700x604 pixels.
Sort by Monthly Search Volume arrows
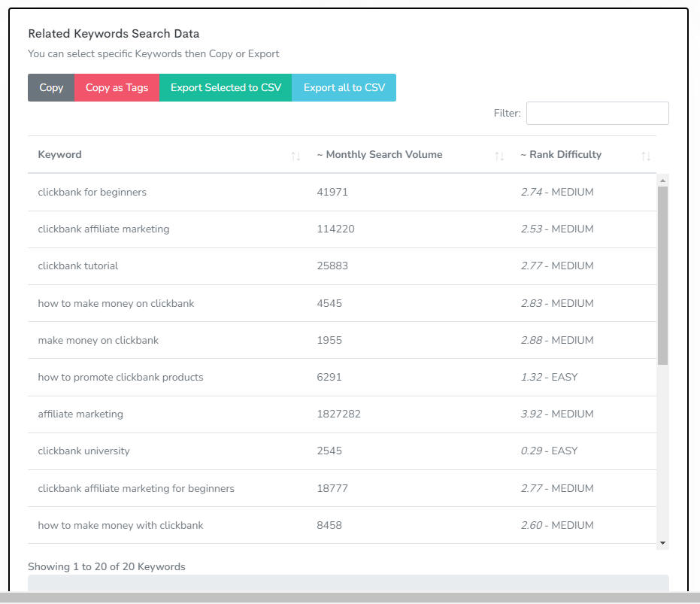[499, 156]
